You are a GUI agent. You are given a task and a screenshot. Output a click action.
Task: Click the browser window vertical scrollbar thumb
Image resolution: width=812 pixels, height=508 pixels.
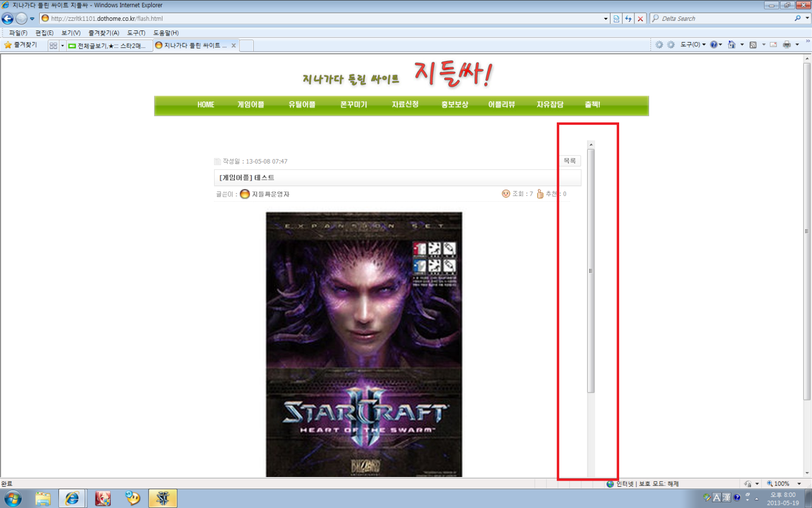[x=807, y=231]
